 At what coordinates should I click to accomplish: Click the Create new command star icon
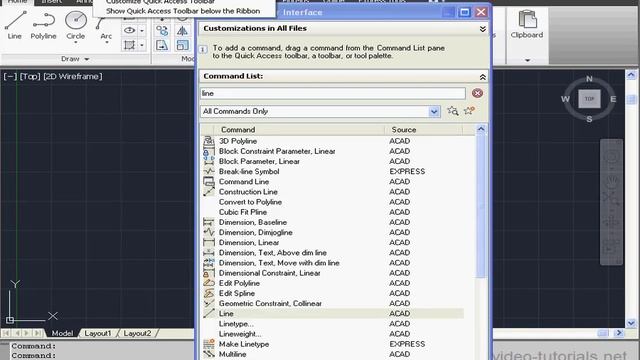[x=469, y=111]
